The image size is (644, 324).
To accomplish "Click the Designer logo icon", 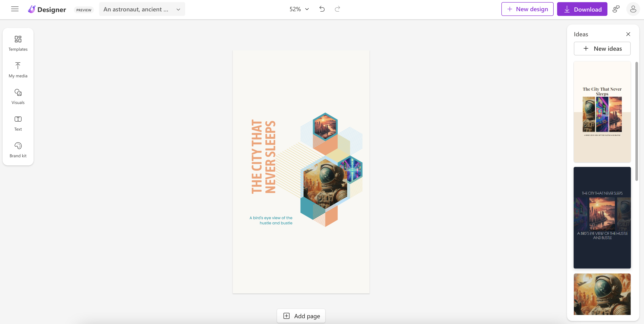I will pyautogui.click(x=31, y=9).
